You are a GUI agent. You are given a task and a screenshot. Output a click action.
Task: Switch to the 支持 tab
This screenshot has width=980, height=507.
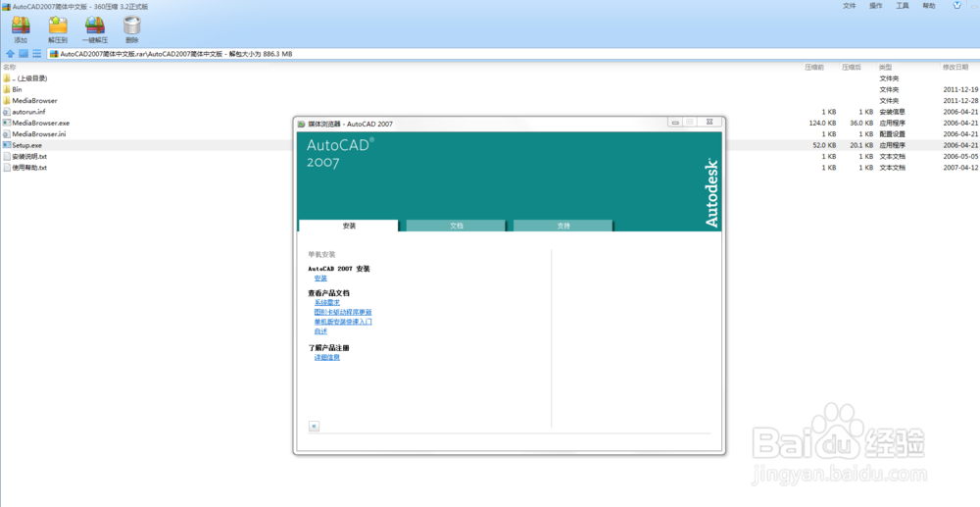pyautogui.click(x=563, y=226)
